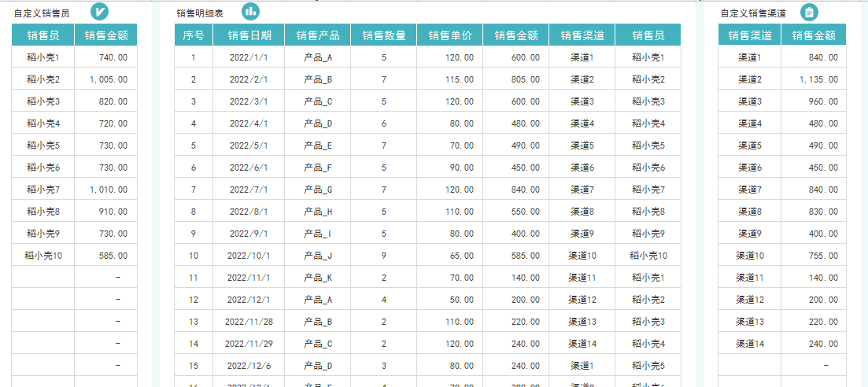This screenshot has height=387, width=868.
Task: Click 销售渠道 header in the 自定义销售渠道 table
Action: [750, 35]
